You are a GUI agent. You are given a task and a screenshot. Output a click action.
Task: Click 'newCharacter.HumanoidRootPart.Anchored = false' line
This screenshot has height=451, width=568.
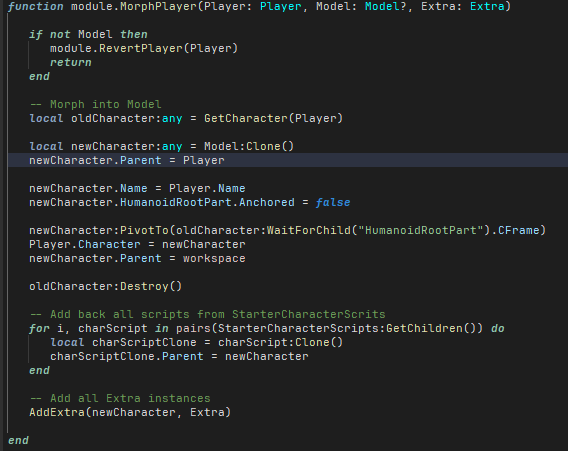tap(189, 202)
